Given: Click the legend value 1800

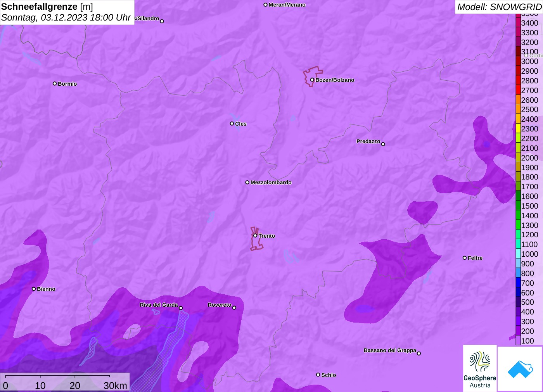Looking at the screenshot, I should point(529,177).
